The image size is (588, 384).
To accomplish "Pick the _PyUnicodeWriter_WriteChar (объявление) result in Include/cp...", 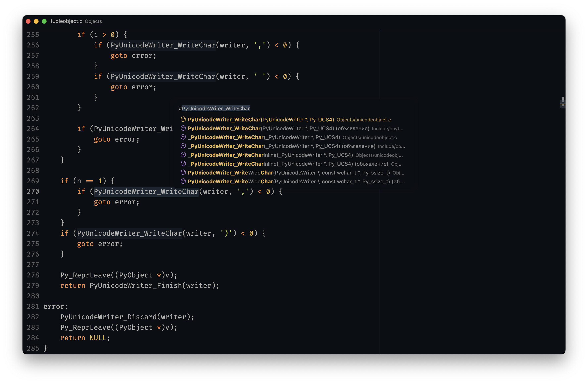I will coord(292,146).
